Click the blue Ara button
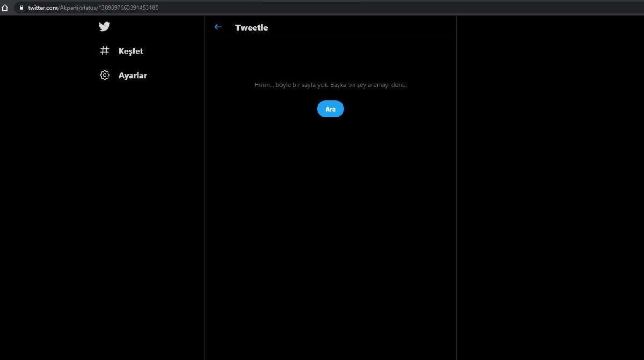 (x=331, y=109)
